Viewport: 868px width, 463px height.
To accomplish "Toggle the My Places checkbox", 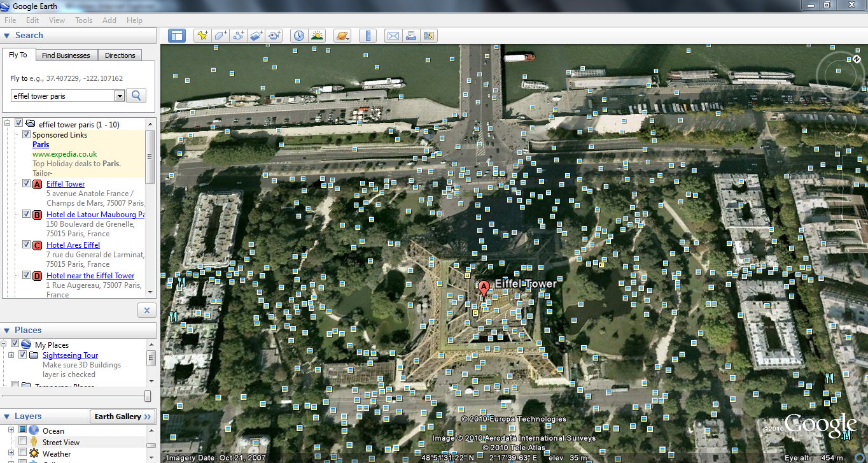I will pyautogui.click(x=15, y=344).
